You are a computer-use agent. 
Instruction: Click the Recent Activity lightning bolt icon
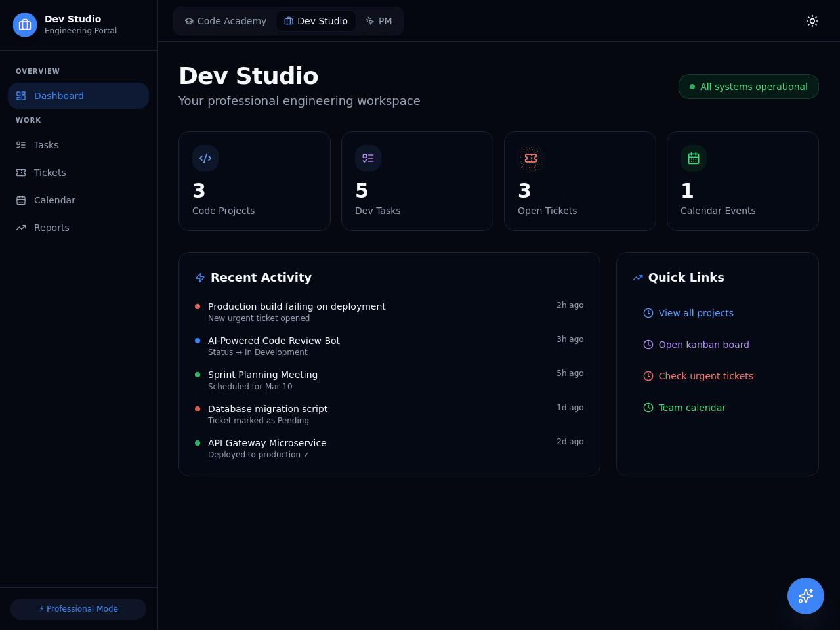point(200,278)
